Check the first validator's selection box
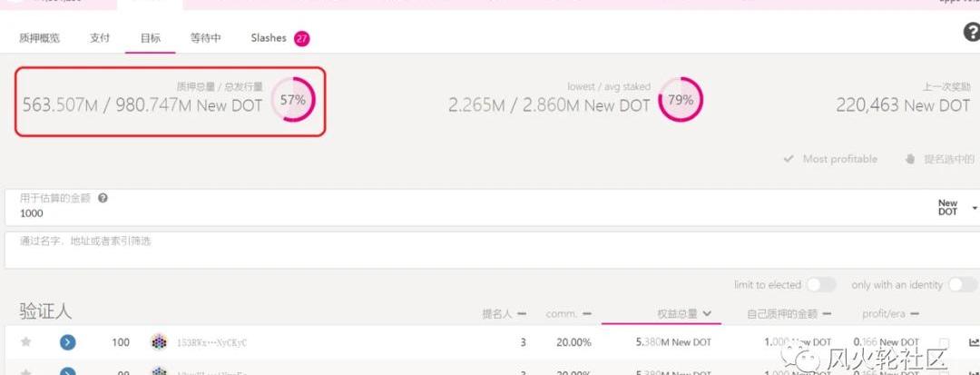980x375 pixels. click(944, 342)
